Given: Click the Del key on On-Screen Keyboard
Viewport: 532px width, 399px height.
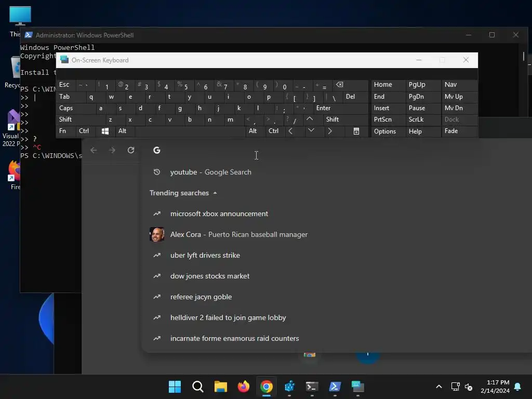Looking at the screenshot, I should [x=355, y=97].
